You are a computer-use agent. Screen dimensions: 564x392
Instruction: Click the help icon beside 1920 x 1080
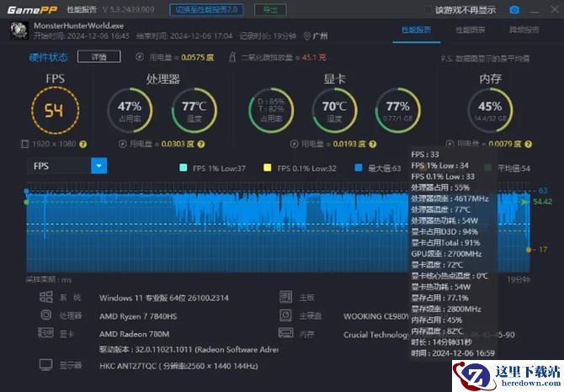(x=83, y=144)
